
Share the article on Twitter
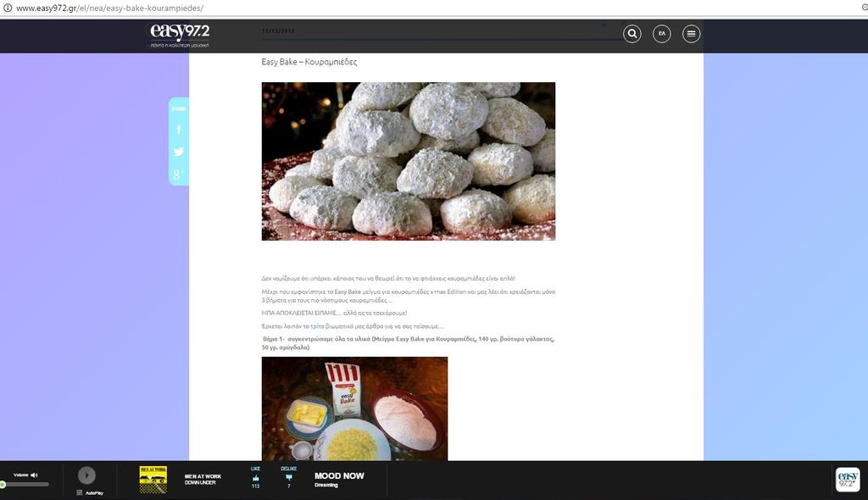pyautogui.click(x=178, y=152)
